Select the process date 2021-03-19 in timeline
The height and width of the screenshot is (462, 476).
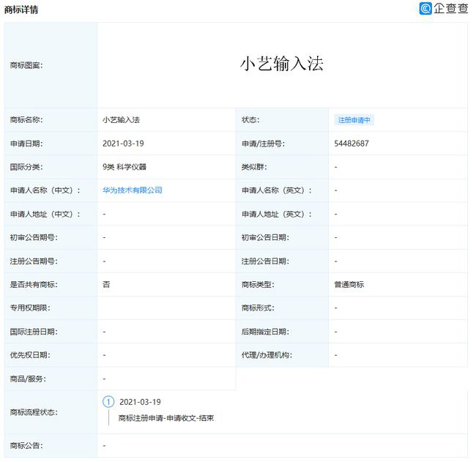141,402
